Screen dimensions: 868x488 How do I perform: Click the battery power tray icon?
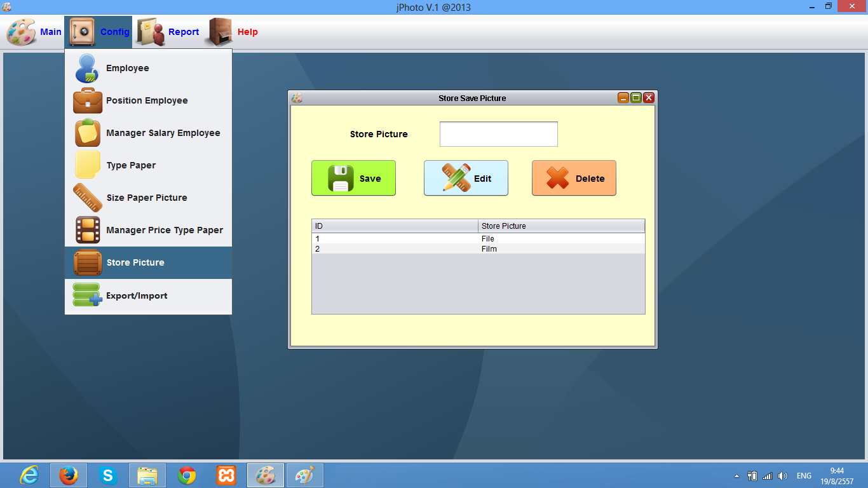[752, 476]
